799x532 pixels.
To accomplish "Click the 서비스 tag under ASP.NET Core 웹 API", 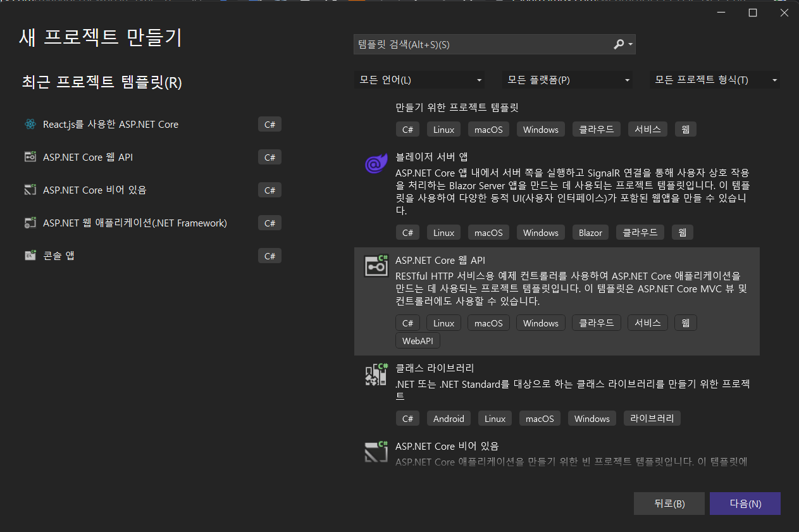I will point(648,323).
